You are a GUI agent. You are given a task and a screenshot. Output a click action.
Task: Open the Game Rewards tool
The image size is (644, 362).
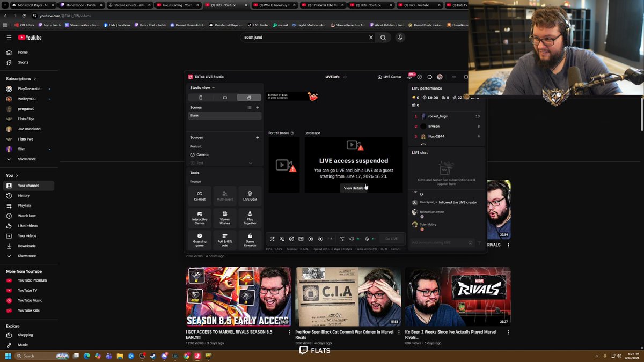(250, 239)
